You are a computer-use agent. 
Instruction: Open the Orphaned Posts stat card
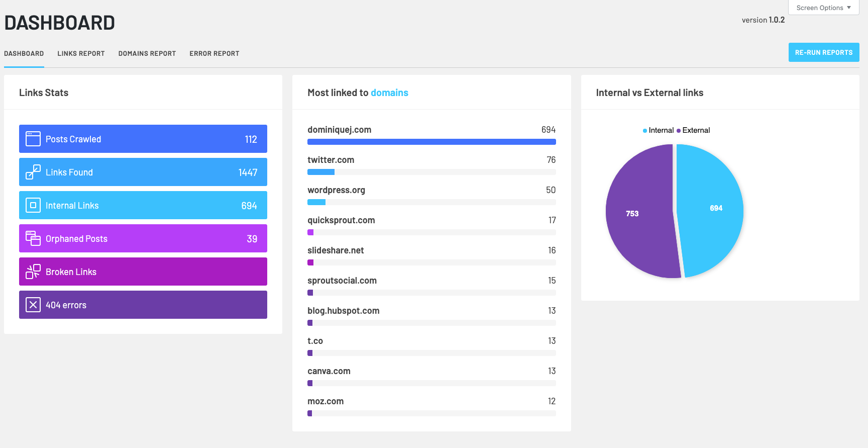point(143,238)
